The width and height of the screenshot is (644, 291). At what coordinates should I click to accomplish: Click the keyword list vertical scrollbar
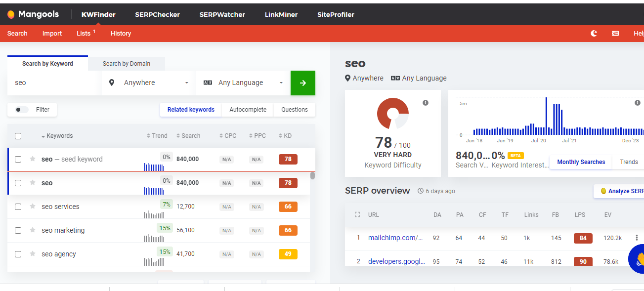click(312, 176)
